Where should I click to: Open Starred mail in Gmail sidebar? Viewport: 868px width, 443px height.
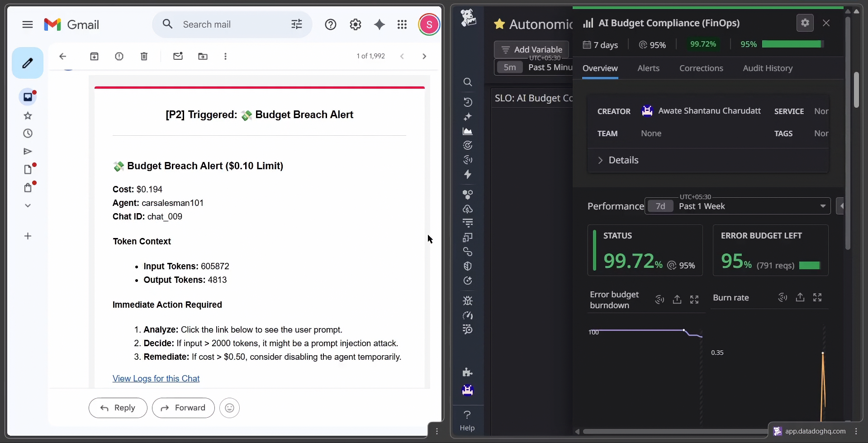[x=28, y=115]
